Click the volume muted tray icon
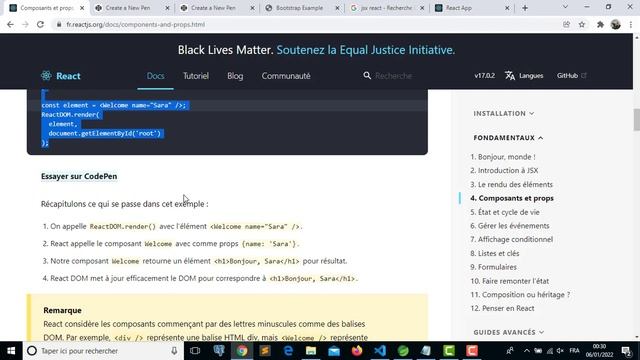This screenshot has height=360, width=640. click(x=560, y=351)
